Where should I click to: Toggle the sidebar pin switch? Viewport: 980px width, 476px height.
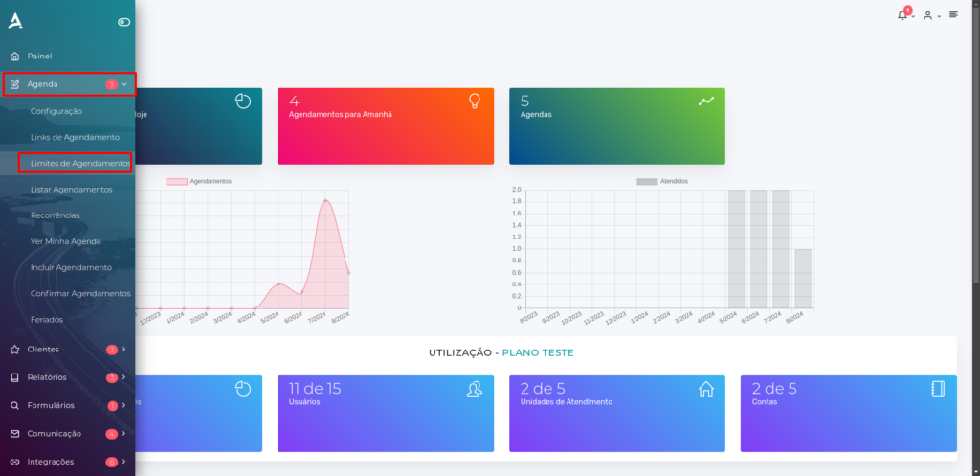(x=123, y=22)
